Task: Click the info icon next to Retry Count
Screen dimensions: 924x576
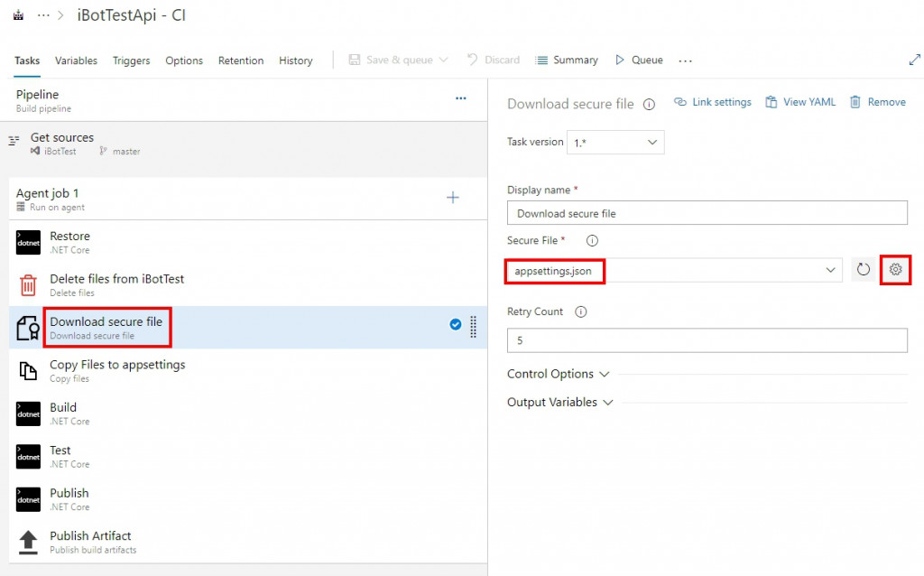Action: click(580, 312)
